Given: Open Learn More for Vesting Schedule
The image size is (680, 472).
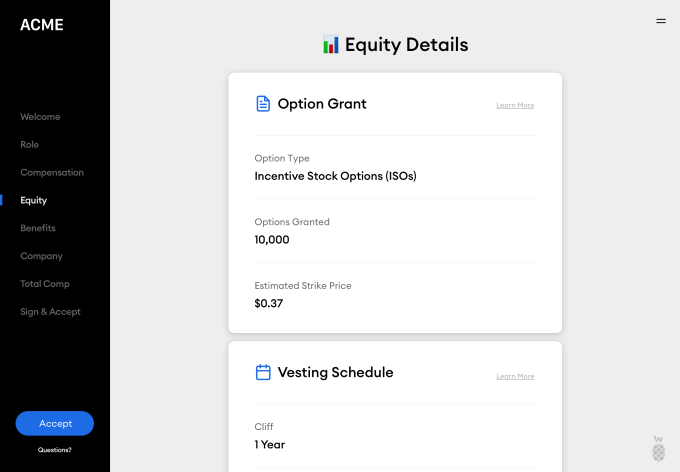Looking at the screenshot, I should coord(515,376).
